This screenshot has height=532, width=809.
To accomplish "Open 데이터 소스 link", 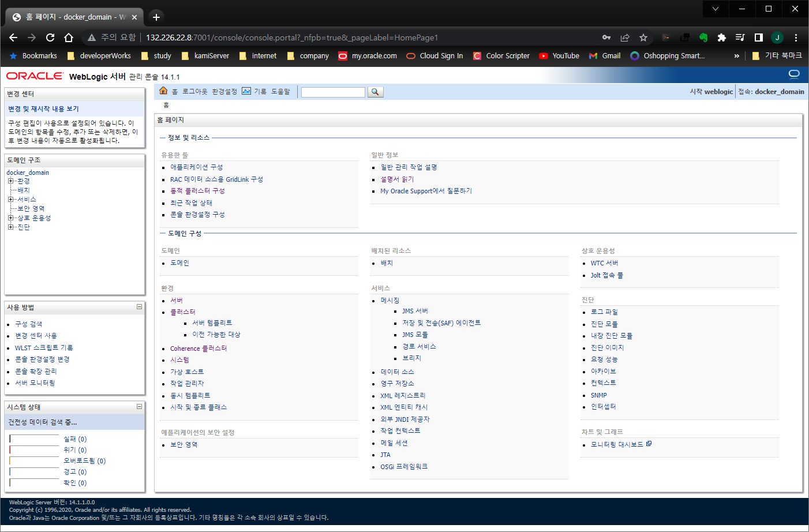I will [397, 372].
